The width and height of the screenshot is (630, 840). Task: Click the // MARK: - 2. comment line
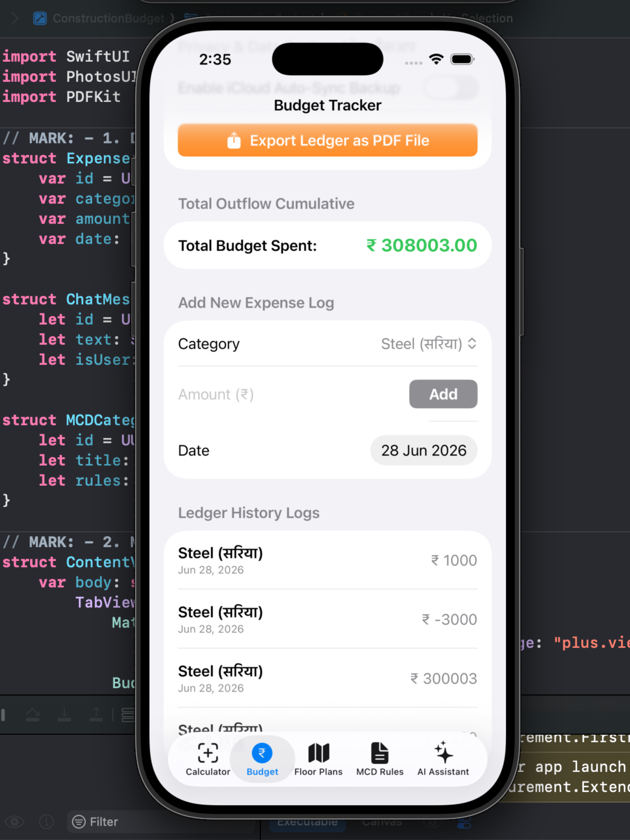coord(69,542)
